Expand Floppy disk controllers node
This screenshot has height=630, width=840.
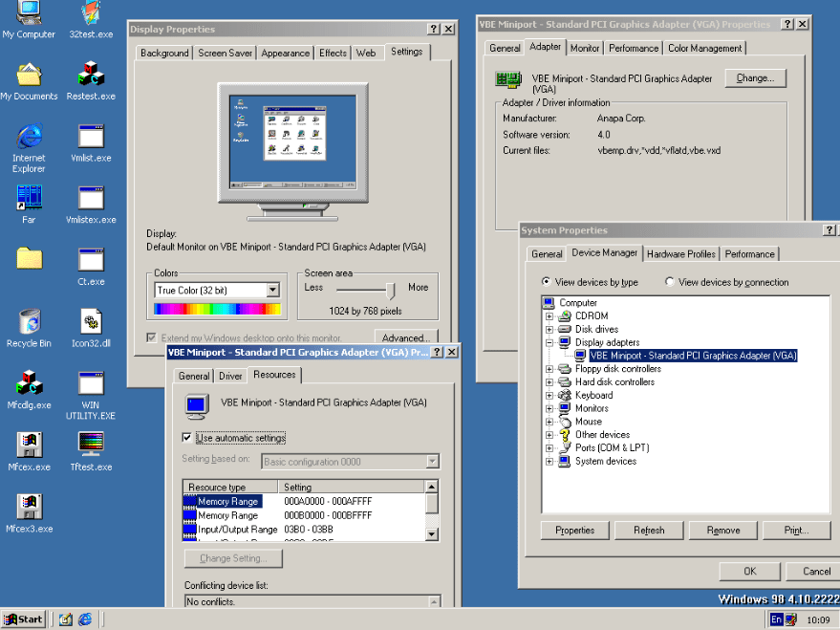[x=549, y=369]
